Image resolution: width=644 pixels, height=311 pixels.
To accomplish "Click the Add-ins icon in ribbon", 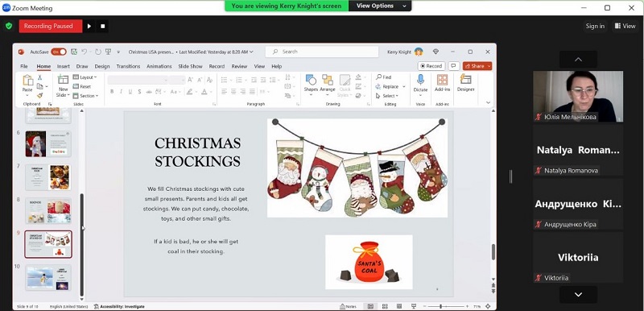I will pos(442,80).
